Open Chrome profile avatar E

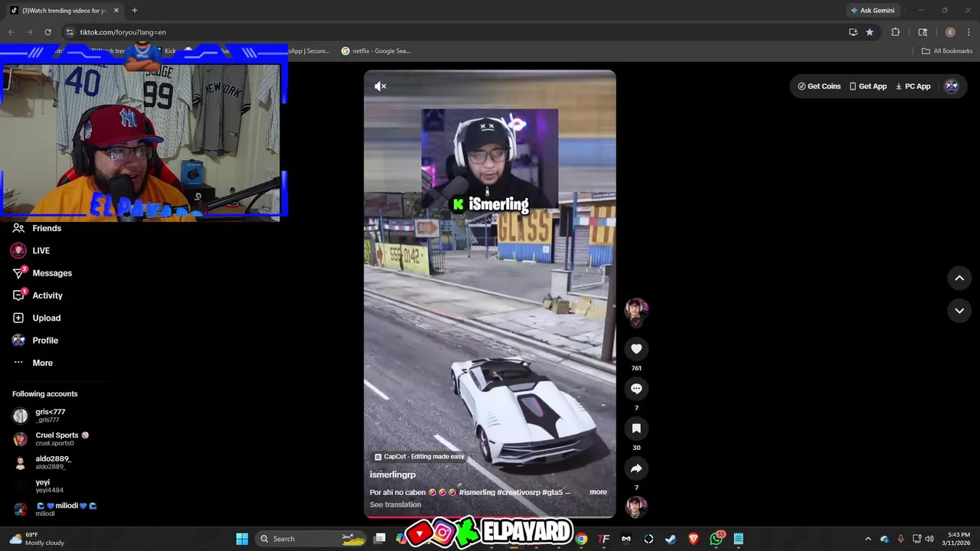tap(950, 32)
